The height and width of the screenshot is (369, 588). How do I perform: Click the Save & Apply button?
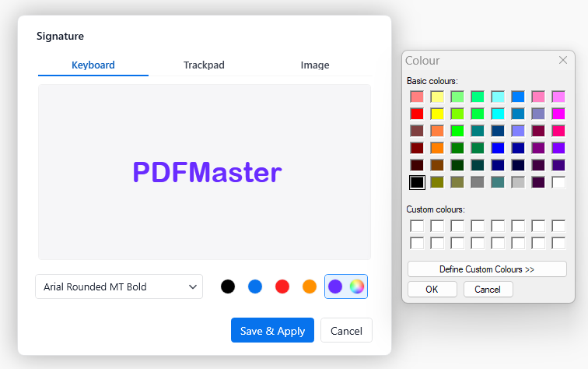[272, 331]
